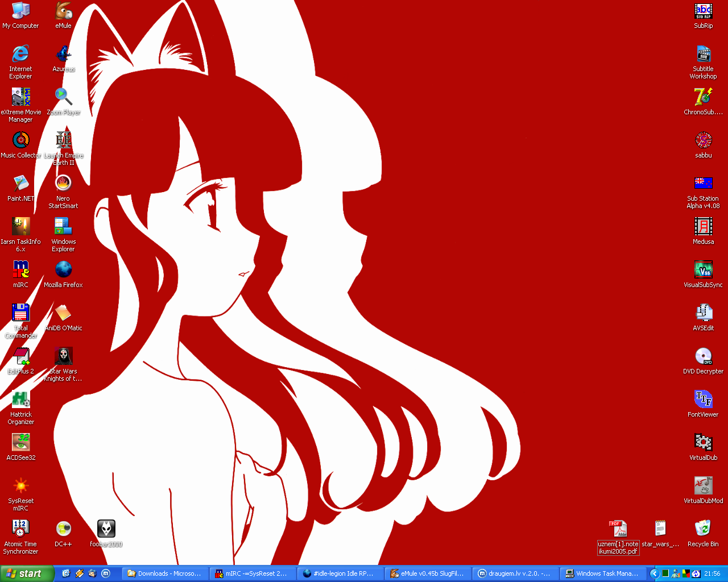Open SubRip desktop shortcut
Screen dimensions: 728x582
click(703, 15)
